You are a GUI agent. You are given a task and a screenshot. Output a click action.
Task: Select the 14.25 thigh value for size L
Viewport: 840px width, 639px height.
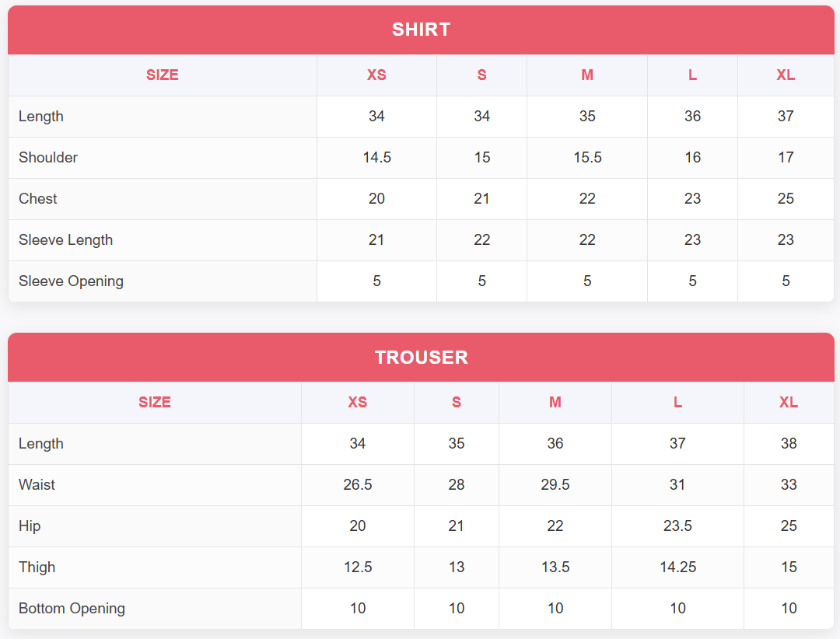(x=677, y=567)
